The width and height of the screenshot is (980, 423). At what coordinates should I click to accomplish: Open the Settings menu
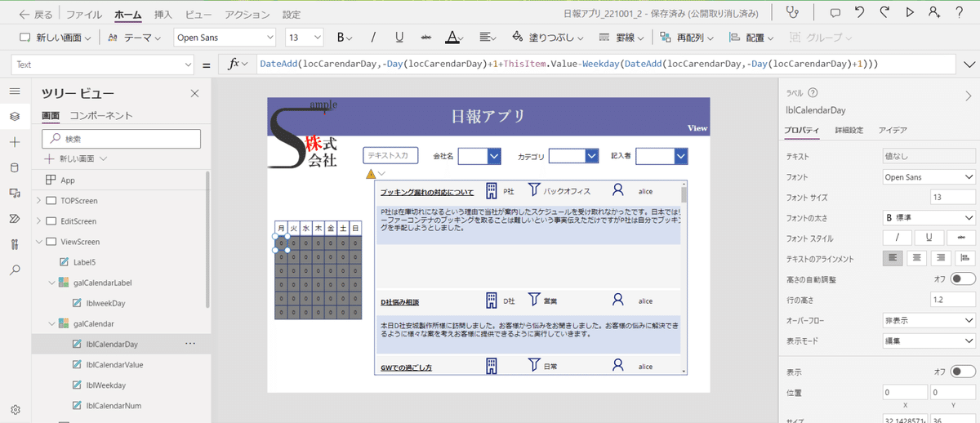(292, 14)
